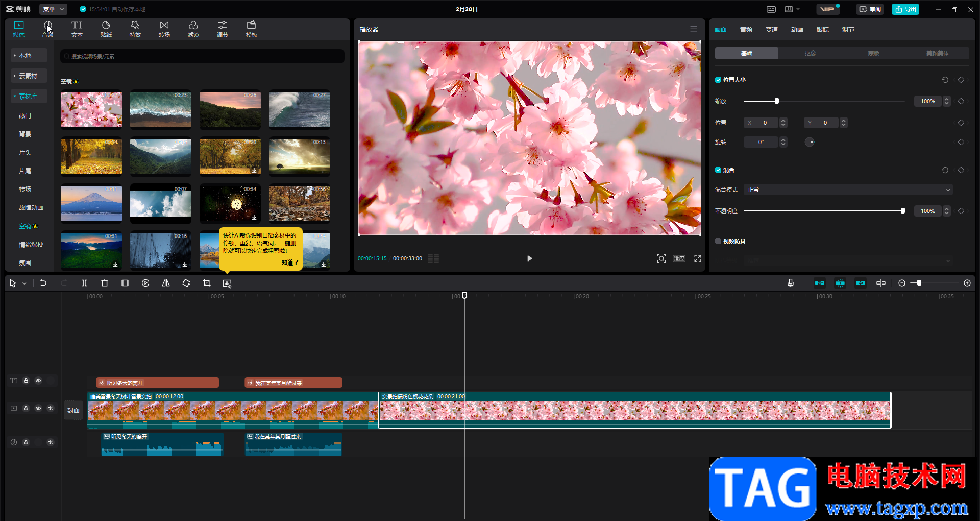Click the undo arrow in timeline toolbar
Screen dimensions: 980x521
pos(43,283)
